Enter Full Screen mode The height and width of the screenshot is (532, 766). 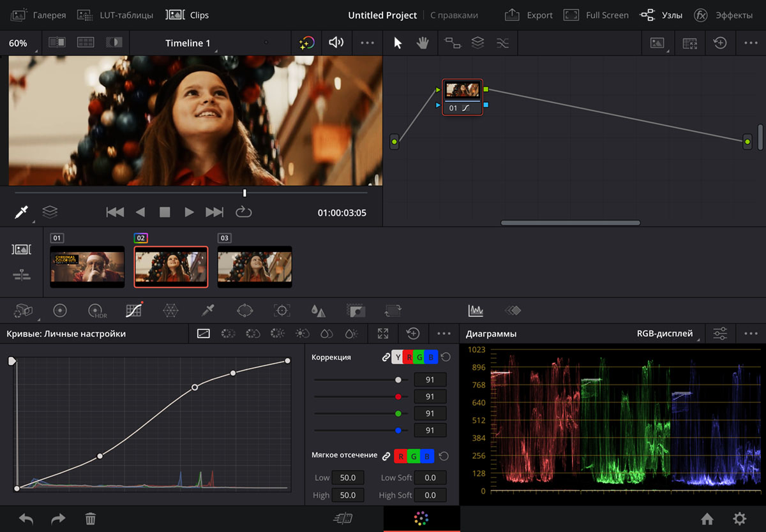(x=596, y=15)
